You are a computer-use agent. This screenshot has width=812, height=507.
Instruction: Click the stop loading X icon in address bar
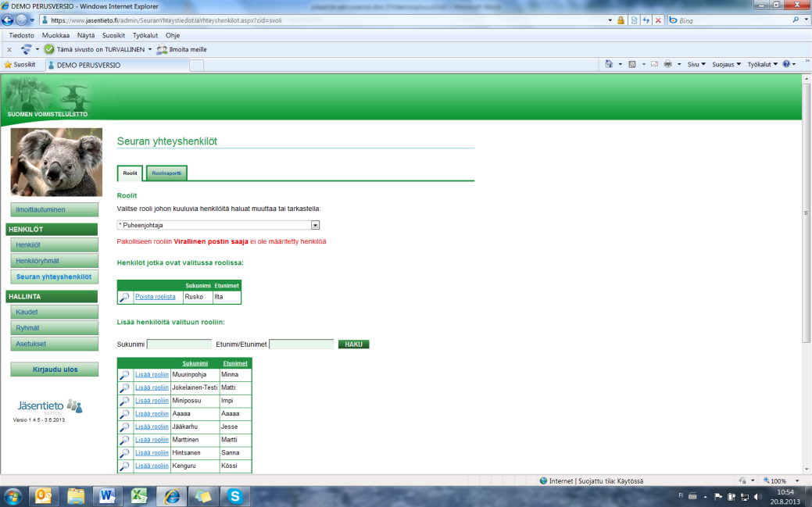pyautogui.click(x=658, y=20)
